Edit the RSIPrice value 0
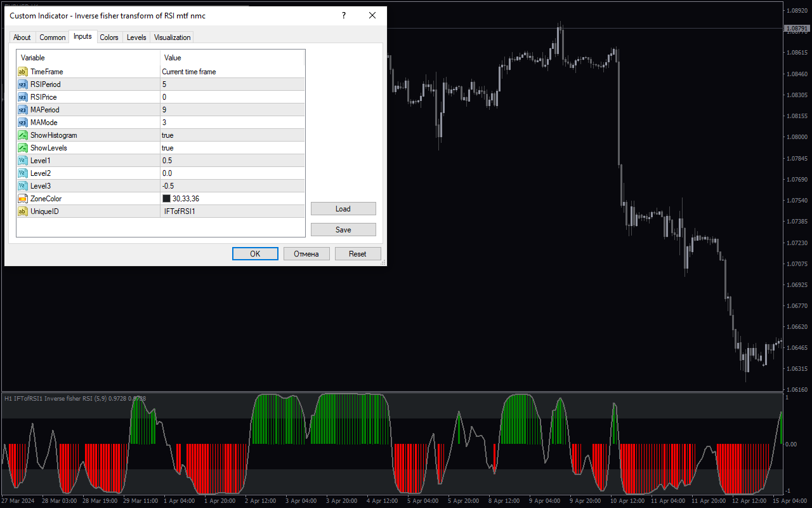The height and width of the screenshot is (508, 812). [233, 97]
